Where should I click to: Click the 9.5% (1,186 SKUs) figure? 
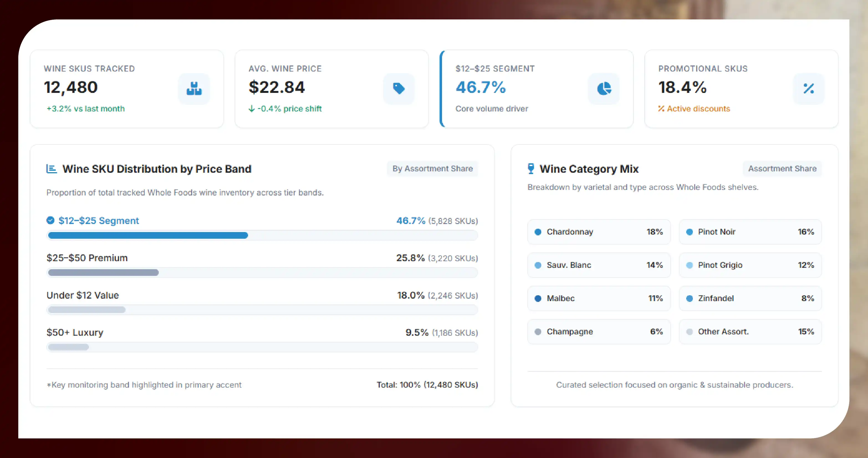[x=442, y=333]
